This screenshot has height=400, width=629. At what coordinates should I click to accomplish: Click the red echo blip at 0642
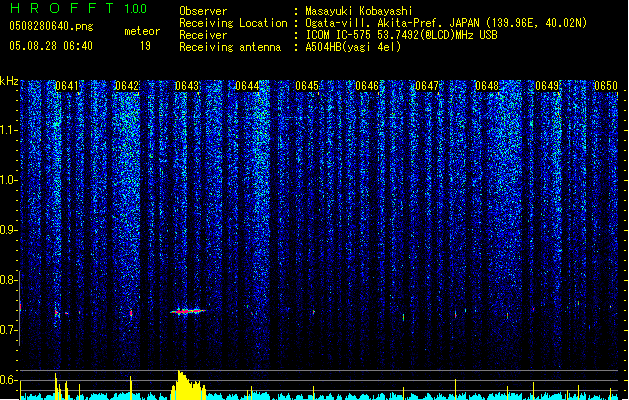pos(131,313)
